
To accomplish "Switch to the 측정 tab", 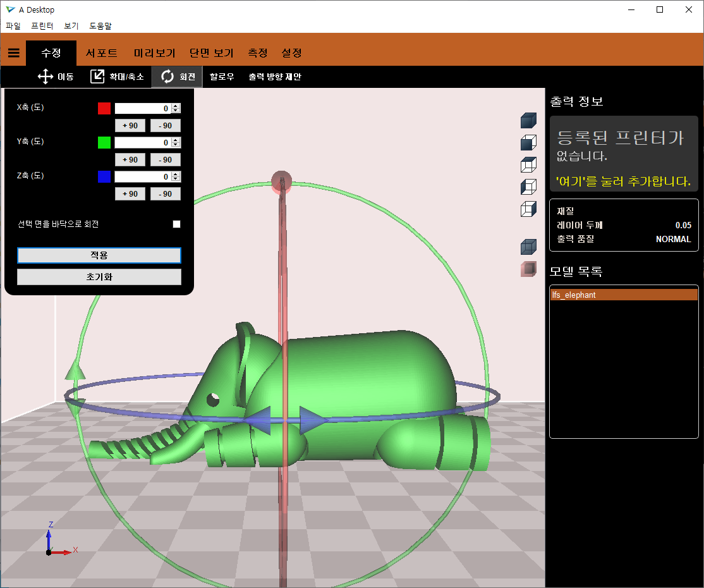I will (x=258, y=53).
